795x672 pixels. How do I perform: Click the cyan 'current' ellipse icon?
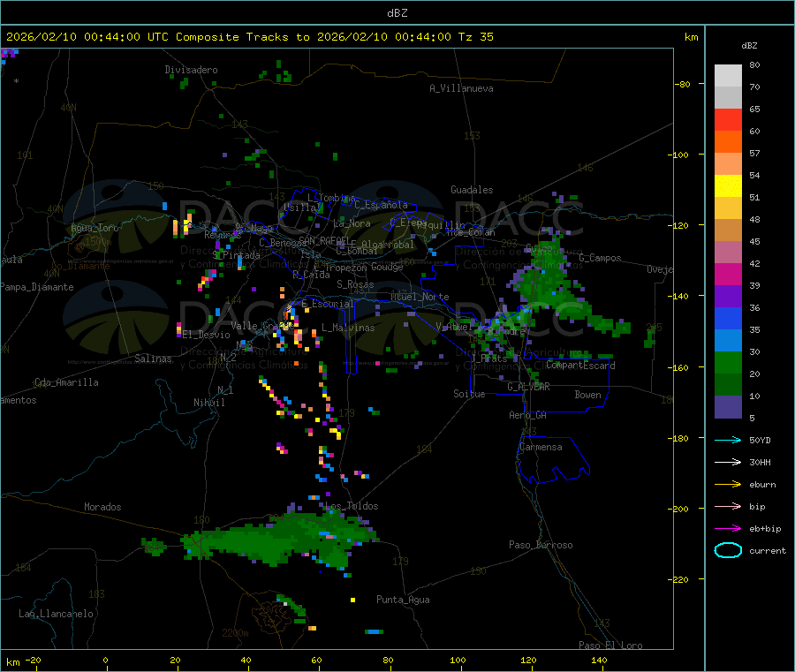tap(728, 550)
